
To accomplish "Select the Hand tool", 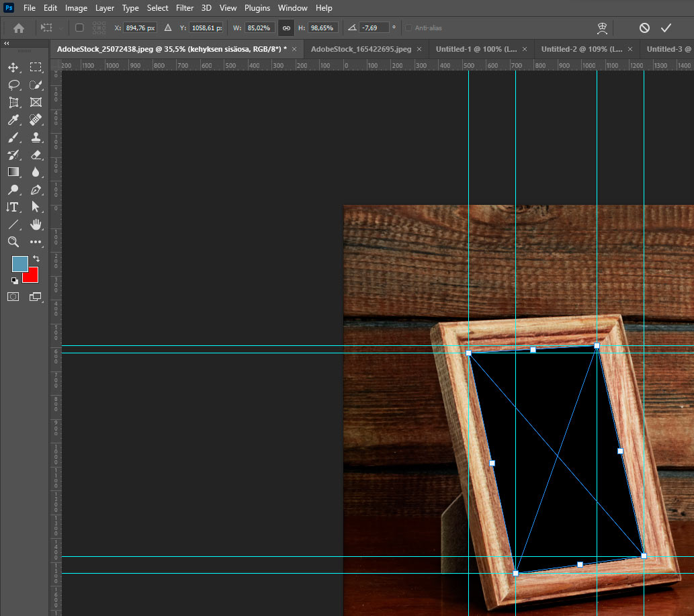I will (x=36, y=224).
